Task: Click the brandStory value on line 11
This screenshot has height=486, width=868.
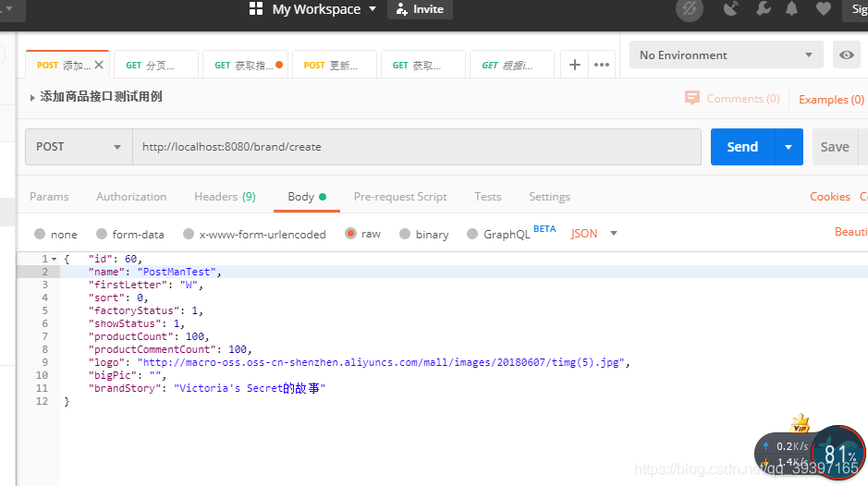Action: click(x=250, y=388)
